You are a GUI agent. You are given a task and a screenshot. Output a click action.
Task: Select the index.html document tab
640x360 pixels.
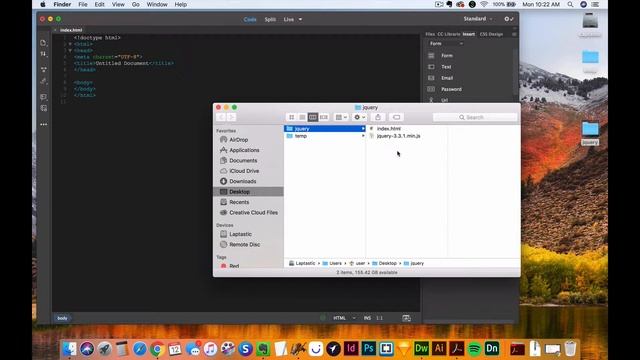pos(71,30)
